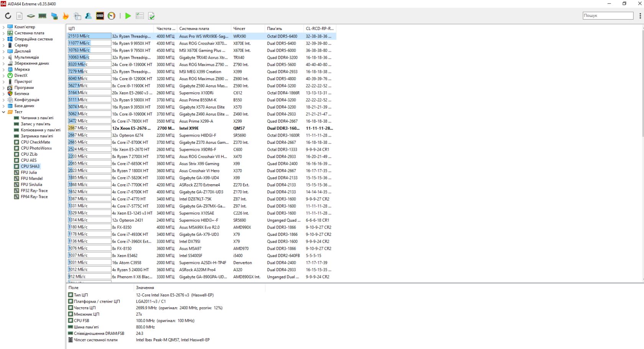Select FPU Julia benchmark item
Image resolution: width=644 pixels, height=349 pixels.
[x=29, y=173]
